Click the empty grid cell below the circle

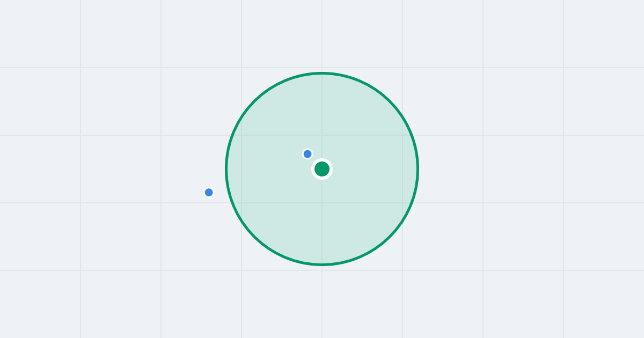[x=362, y=304]
